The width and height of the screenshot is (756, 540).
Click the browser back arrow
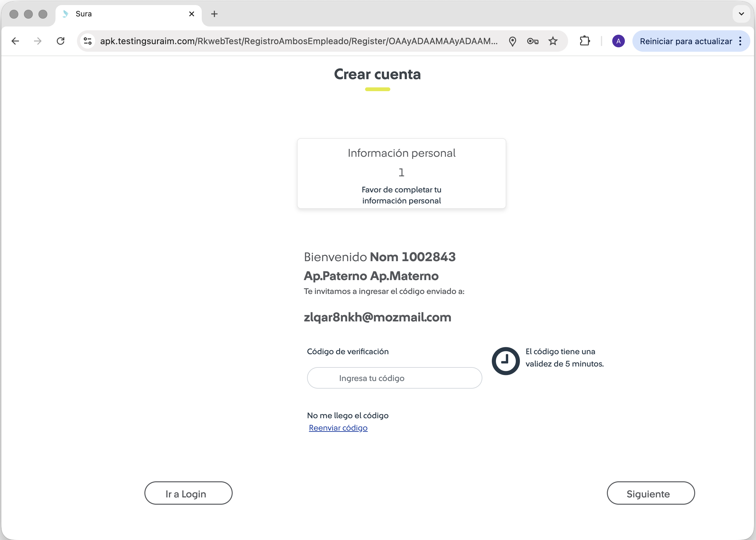click(x=15, y=41)
